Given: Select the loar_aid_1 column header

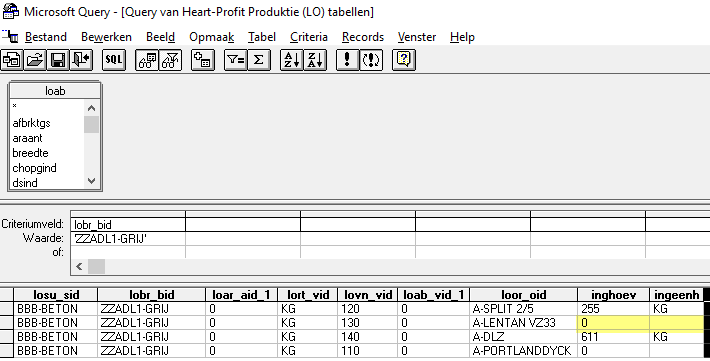Looking at the screenshot, I should pyautogui.click(x=241, y=295).
